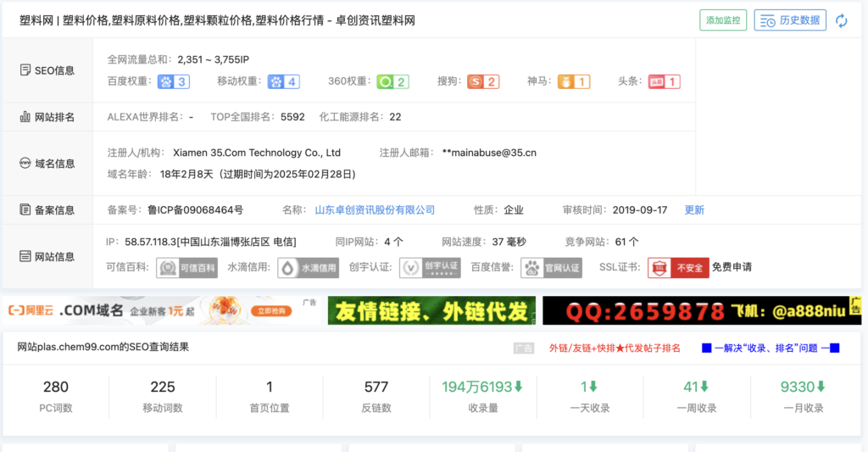Click the 友情链接、外链代发 green banner
This screenshot has width=868, height=452.
(431, 310)
